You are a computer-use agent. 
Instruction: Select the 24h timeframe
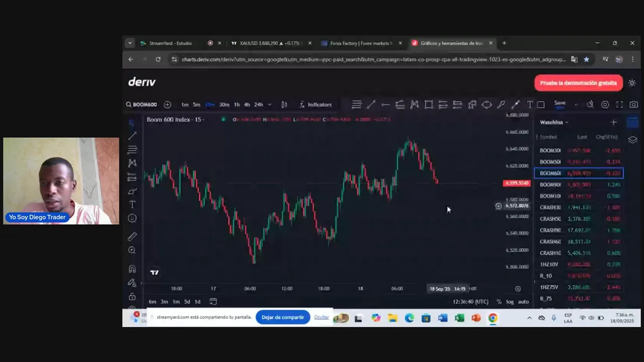258,105
